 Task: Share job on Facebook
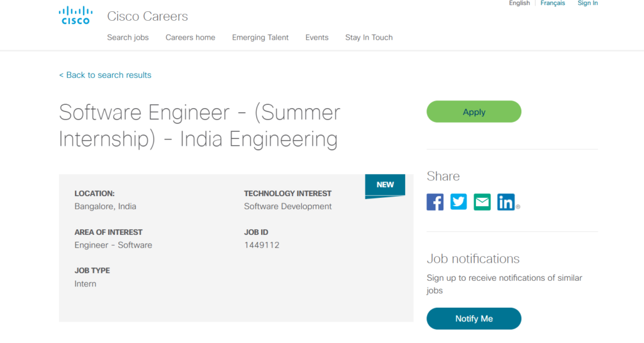[435, 202]
